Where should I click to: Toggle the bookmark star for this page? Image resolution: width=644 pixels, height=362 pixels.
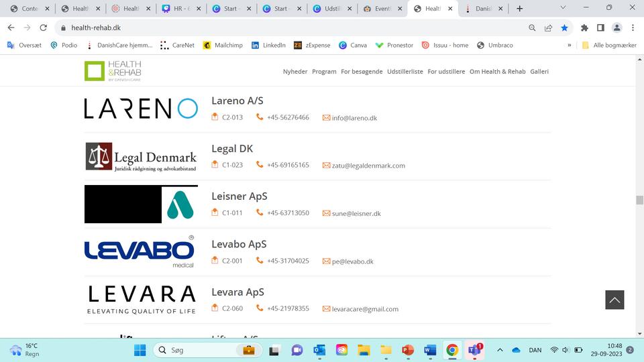[564, 27]
